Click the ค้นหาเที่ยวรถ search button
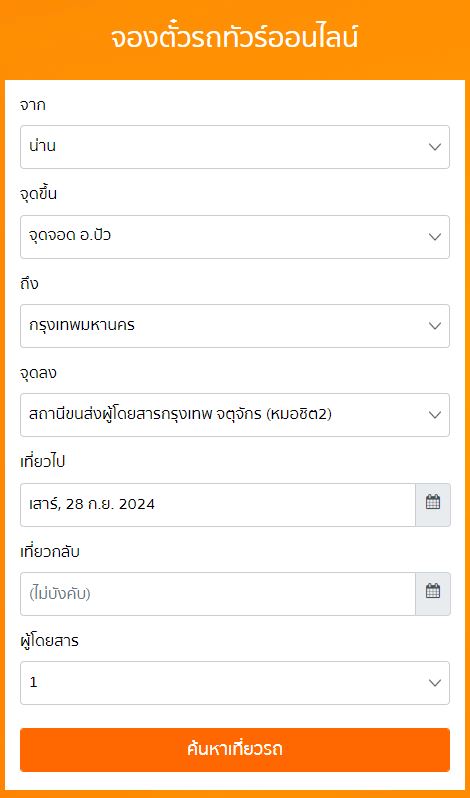This screenshot has height=798, width=470. [x=235, y=750]
